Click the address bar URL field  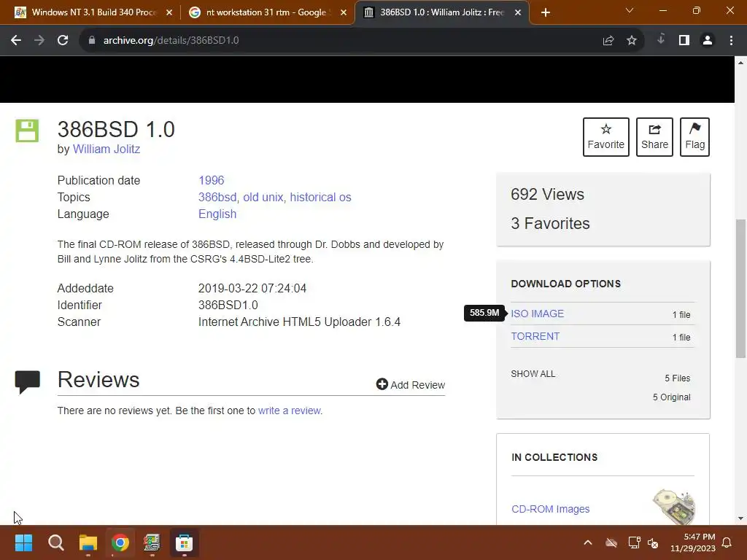click(343, 41)
